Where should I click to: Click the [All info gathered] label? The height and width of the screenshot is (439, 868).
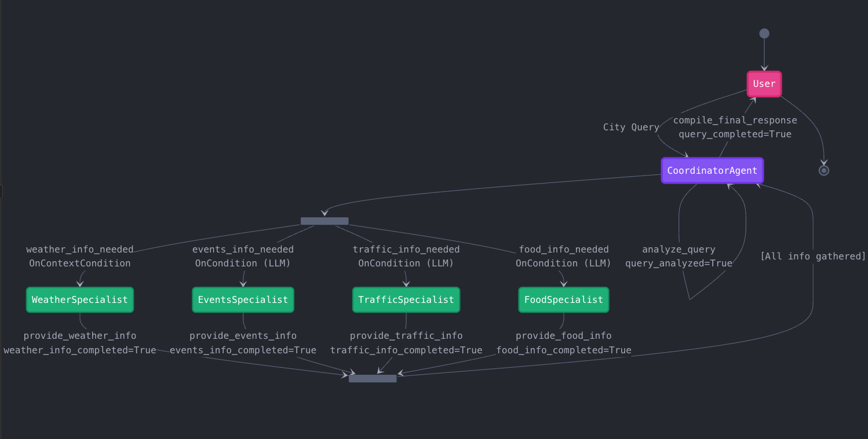point(813,257)
